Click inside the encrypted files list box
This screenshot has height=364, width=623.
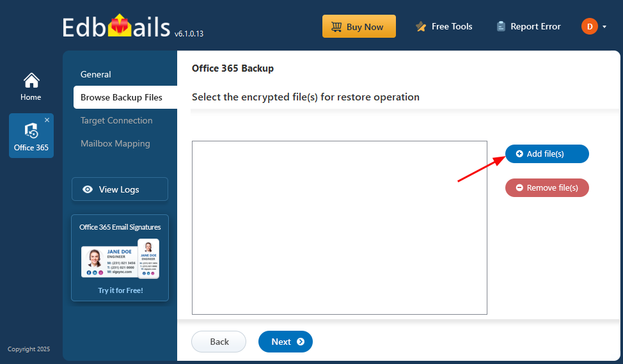339,228
